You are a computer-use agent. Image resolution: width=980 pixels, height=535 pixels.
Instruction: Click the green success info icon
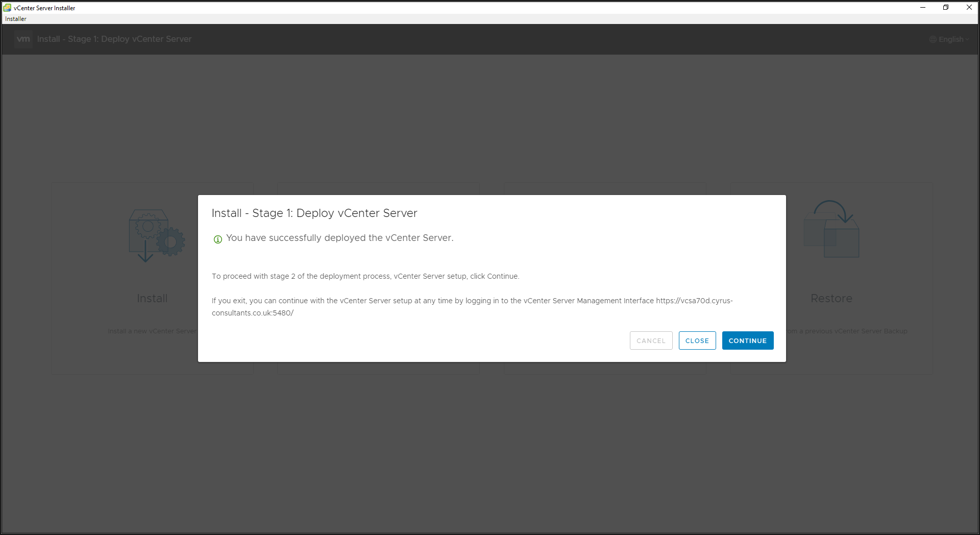coord(218,239)
